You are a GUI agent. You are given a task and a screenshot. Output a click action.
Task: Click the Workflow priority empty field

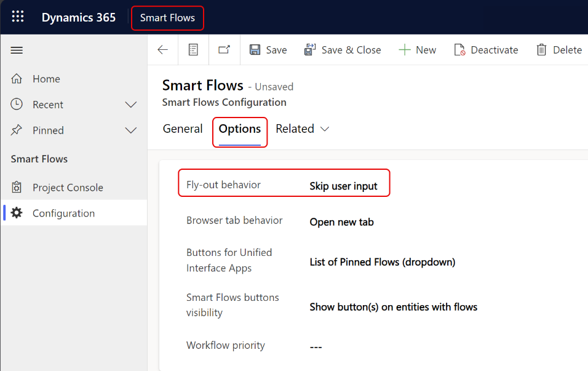(316, 347)
